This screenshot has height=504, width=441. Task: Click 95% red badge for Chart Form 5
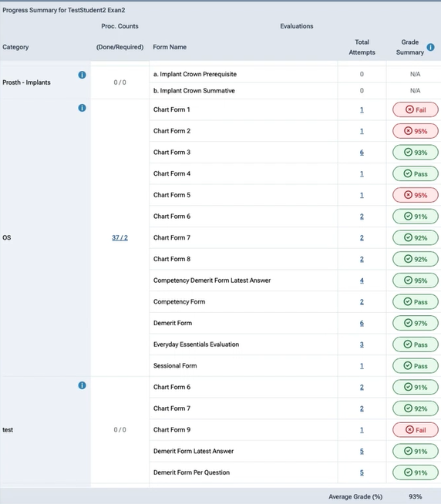point(416,195)
